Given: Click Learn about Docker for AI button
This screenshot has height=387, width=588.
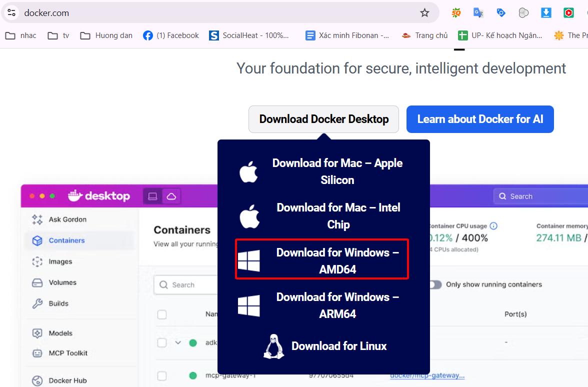Looking at the screenshot, I should click(480, 119).
